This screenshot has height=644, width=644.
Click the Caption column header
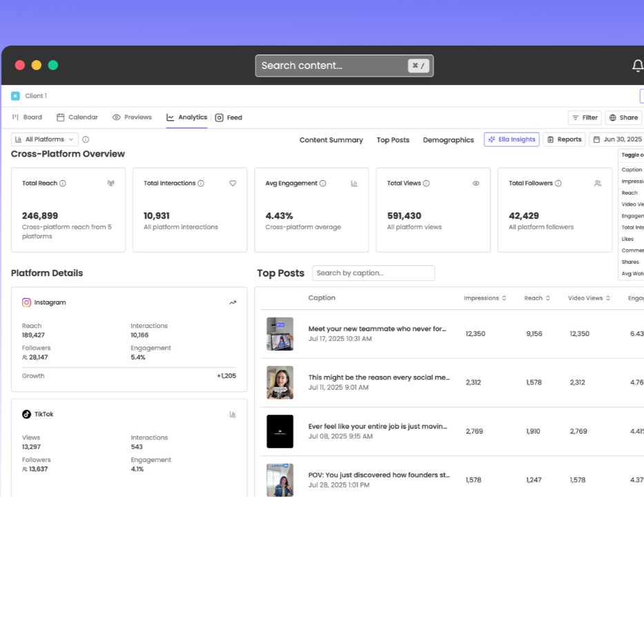tap(322, 297)
